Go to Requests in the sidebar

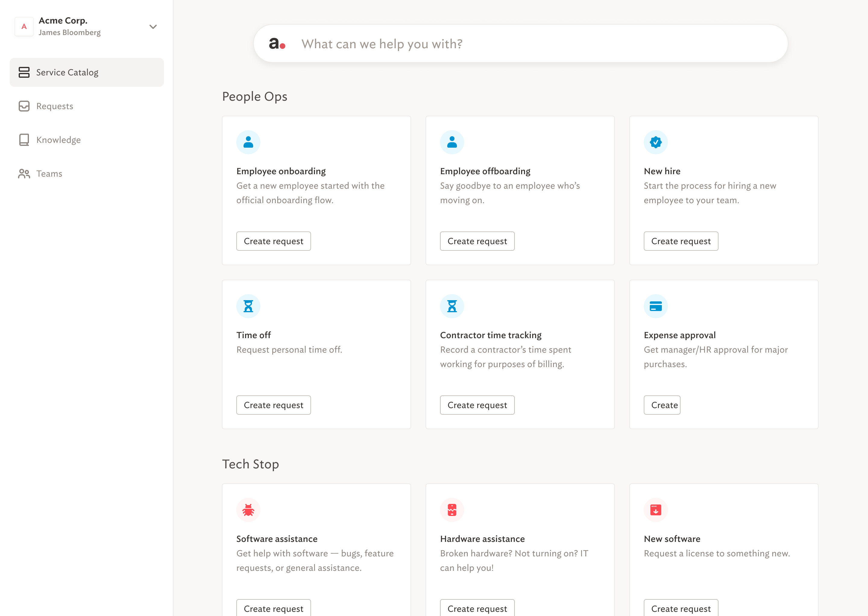[54, 106]
